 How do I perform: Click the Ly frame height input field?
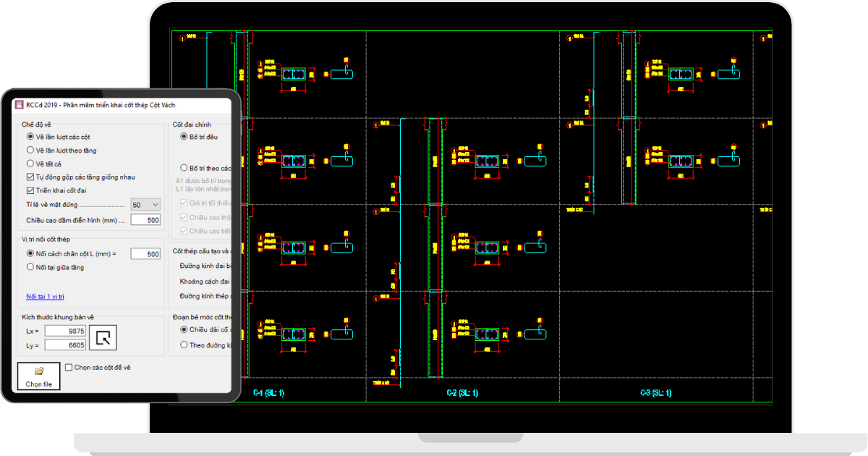(x=65, y=346)
